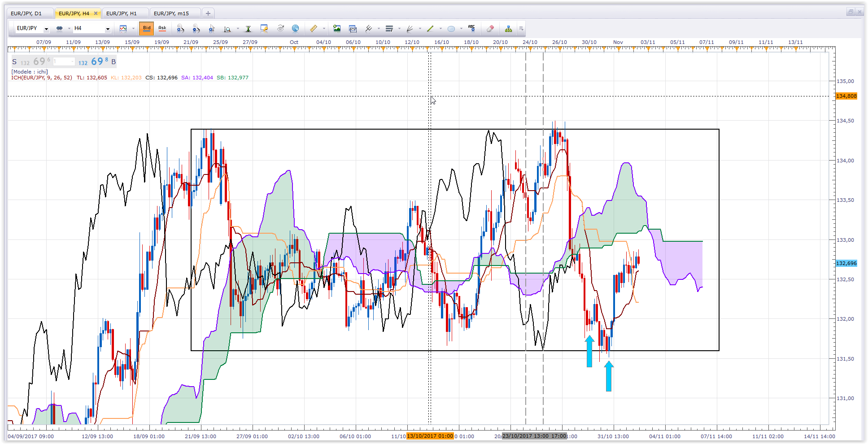Select the eraser tool
This screenshot has height=444, width=868.
(x=490, y=29)
